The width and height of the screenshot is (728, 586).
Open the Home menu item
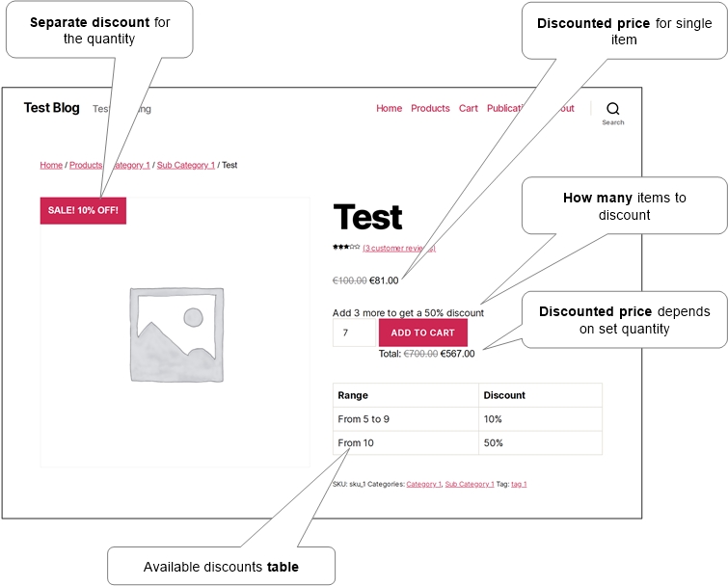390,108
